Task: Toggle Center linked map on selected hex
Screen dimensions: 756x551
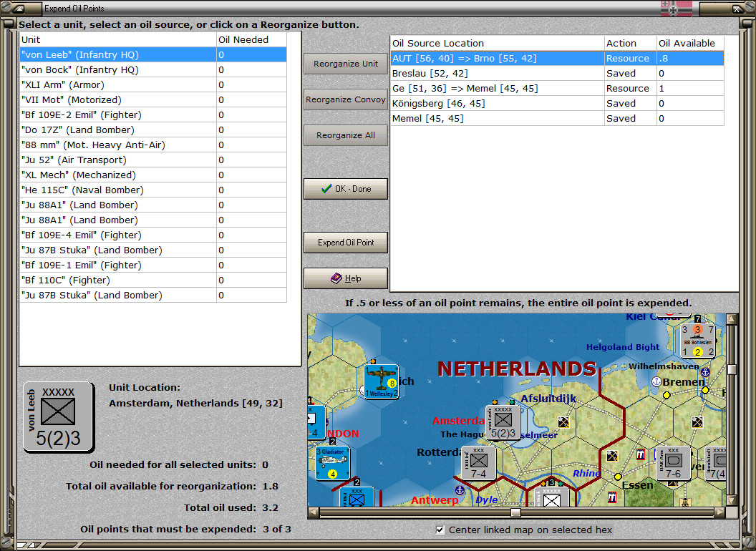Action: [x=440, y=530]
